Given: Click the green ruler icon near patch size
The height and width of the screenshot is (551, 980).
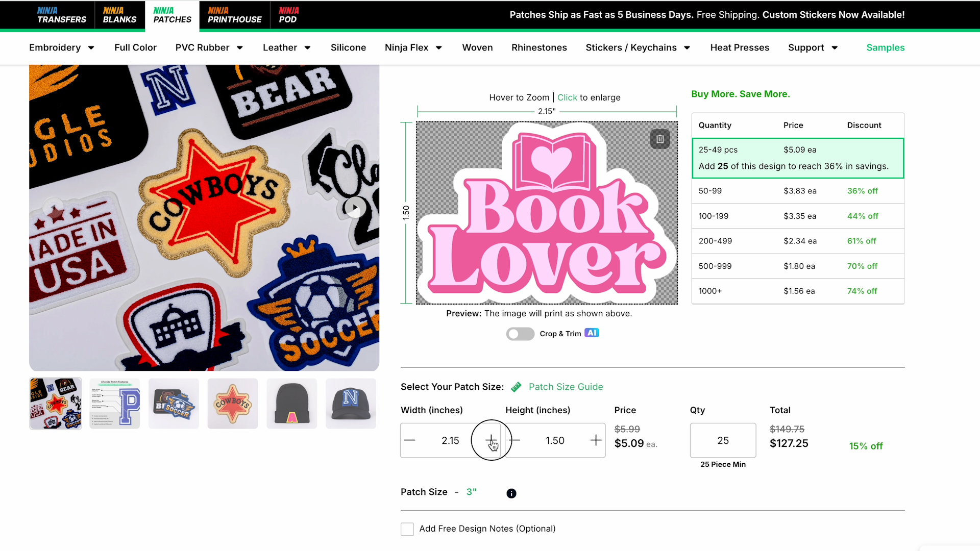Looking at the screenshot, I should [517, 387].
